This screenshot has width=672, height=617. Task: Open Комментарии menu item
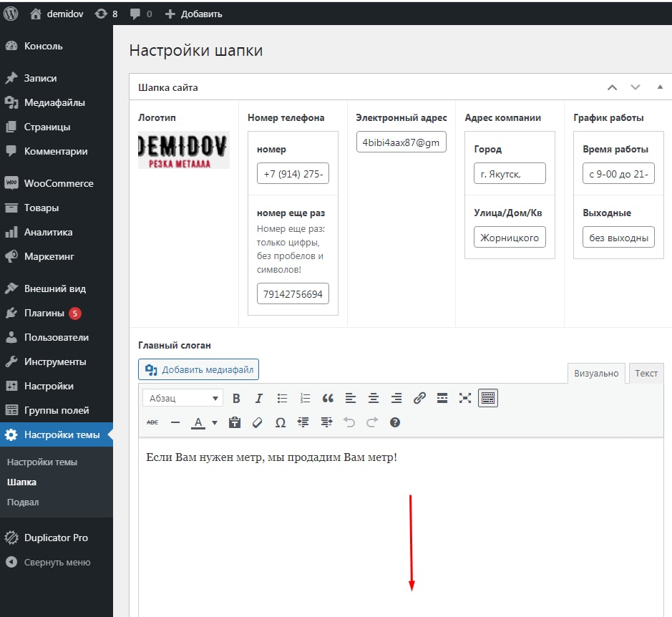(x=56, y=151)
